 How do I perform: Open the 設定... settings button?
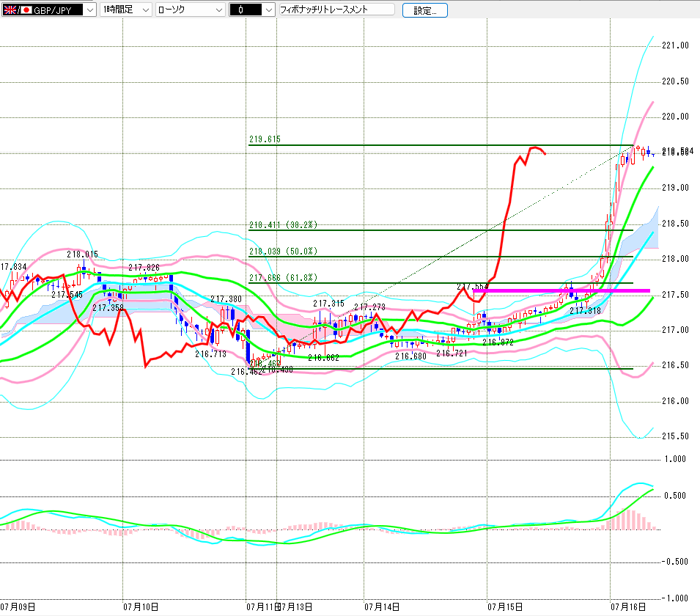[x=425, y=11]
